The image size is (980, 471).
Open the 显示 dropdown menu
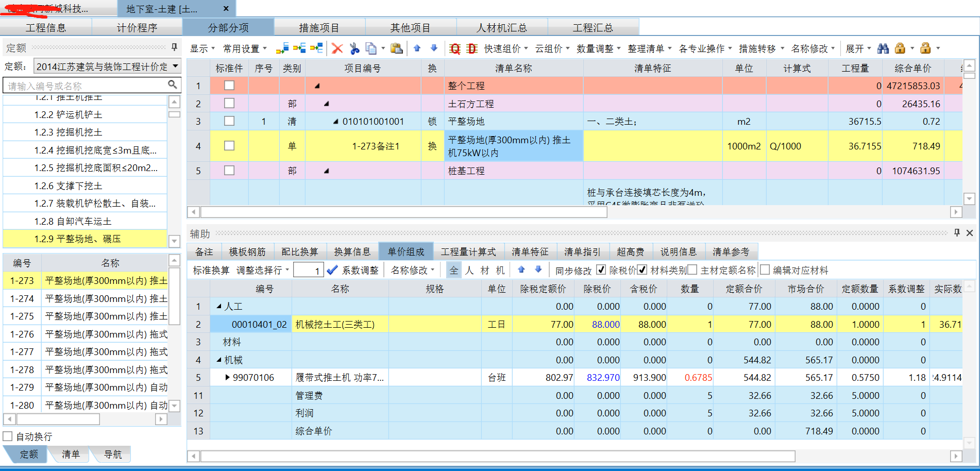pos(202,48)
